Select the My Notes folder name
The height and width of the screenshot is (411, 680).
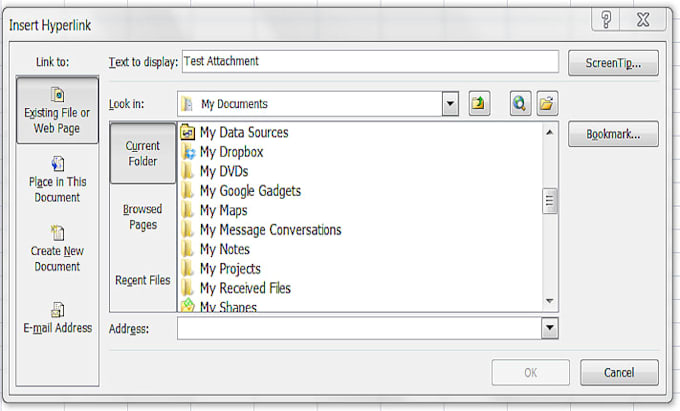pyautogui.click(x=225, y=249)
